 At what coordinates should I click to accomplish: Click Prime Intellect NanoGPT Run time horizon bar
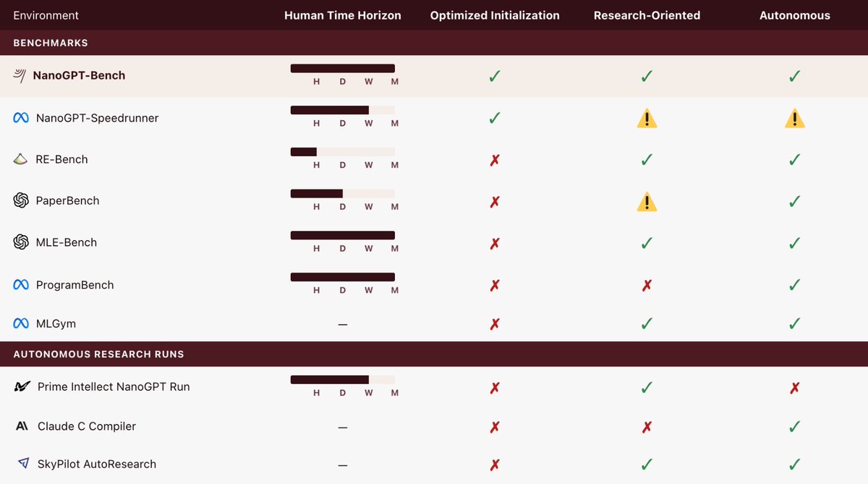[x=343, y=379]
